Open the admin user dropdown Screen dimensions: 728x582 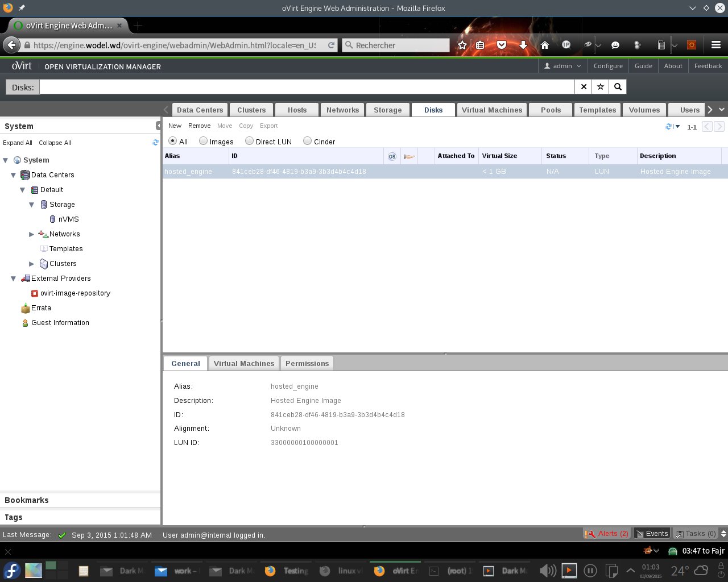[562, 66]
